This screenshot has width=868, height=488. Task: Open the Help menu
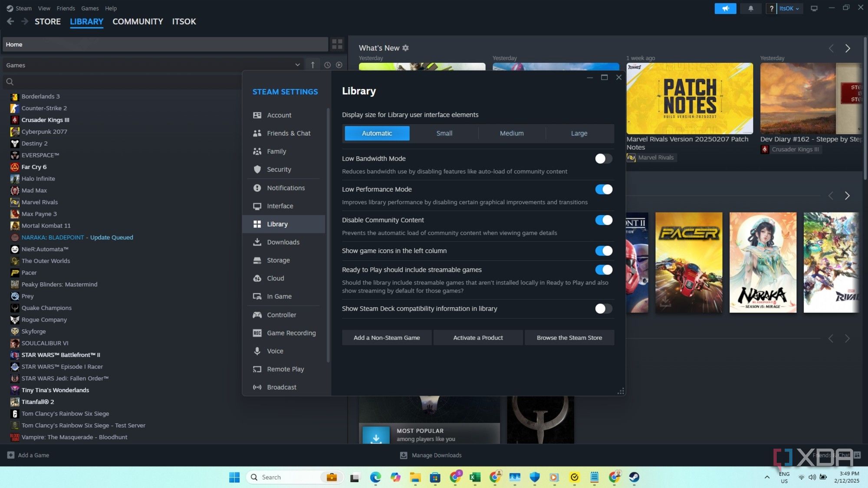(111, 8)
